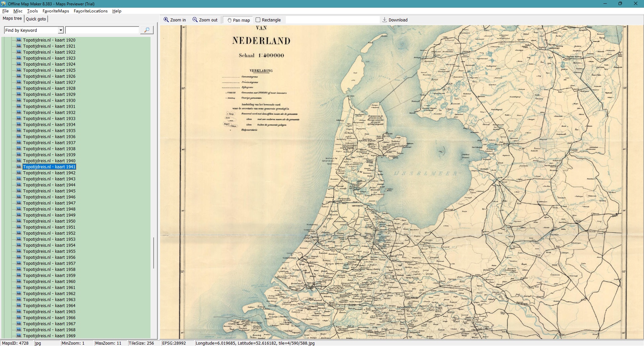Select Topotijdreis.nl - kaart 1969 entry
Screen dimensions: 644x346
click(x=49, y=336)
